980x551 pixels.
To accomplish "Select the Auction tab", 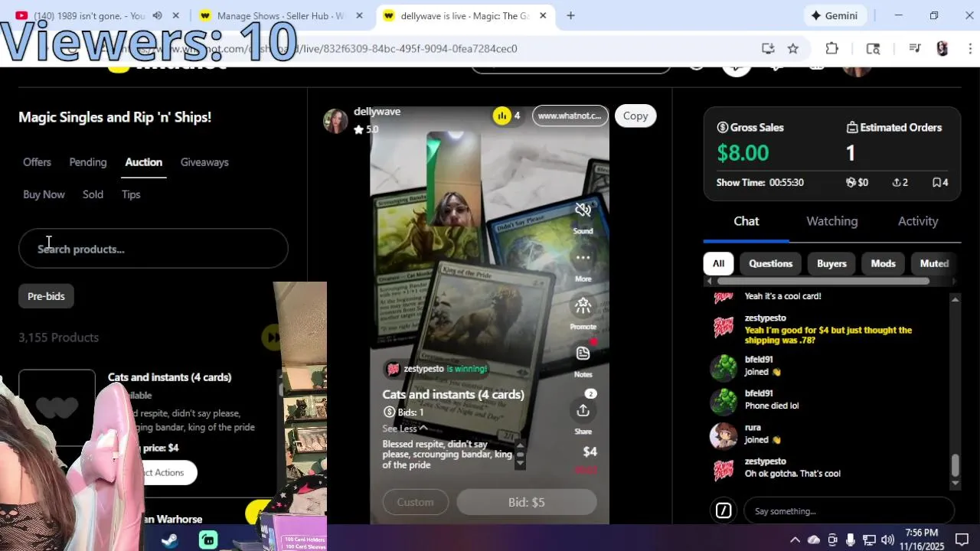I will [143, 162].
